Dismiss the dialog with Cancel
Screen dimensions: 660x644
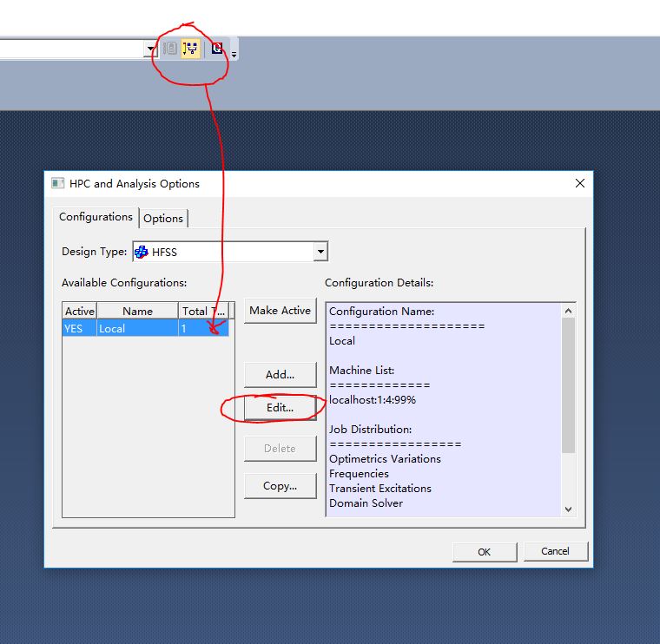click(x=555, y=551)
